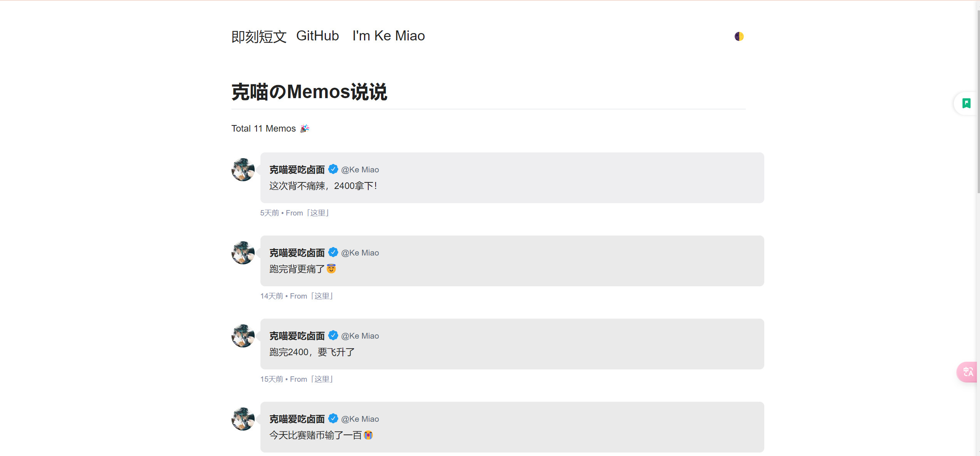Open the GitHub nav link

(x=317, y=36)
